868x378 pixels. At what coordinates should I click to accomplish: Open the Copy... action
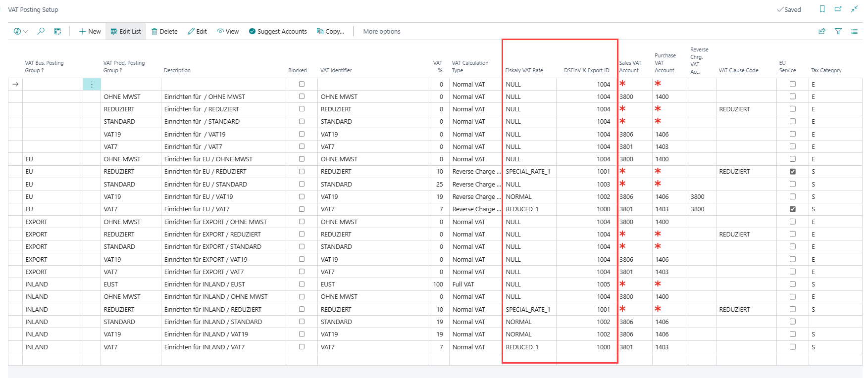[330, 31]
